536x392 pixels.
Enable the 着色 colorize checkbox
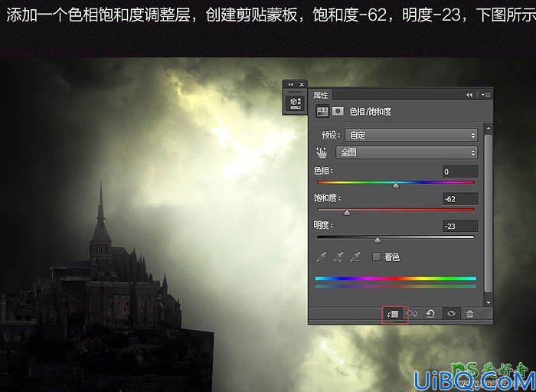tap(377, 256)
